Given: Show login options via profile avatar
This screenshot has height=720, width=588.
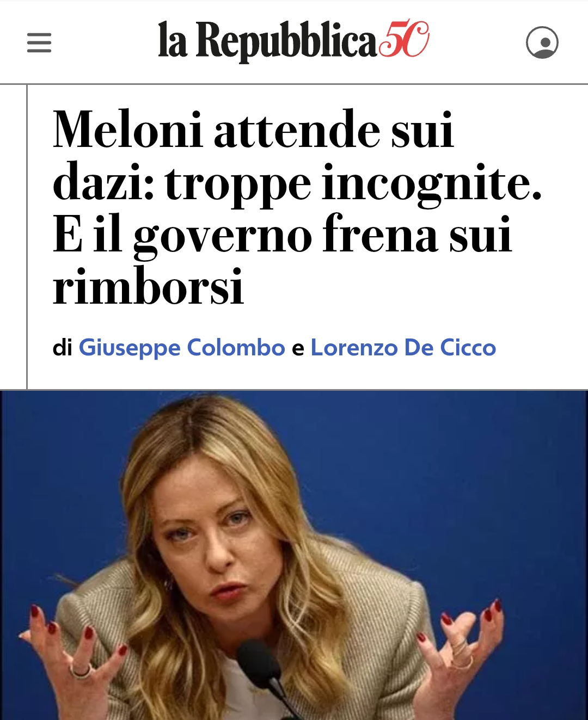Looking at the screenshot, I should [x=542, y=42].
